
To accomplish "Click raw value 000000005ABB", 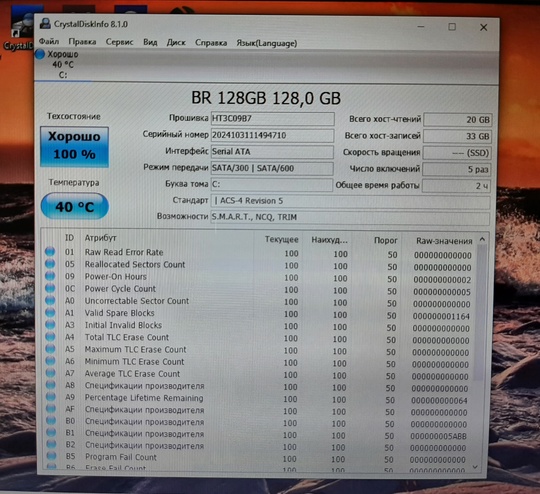I will tap(438, 436).
